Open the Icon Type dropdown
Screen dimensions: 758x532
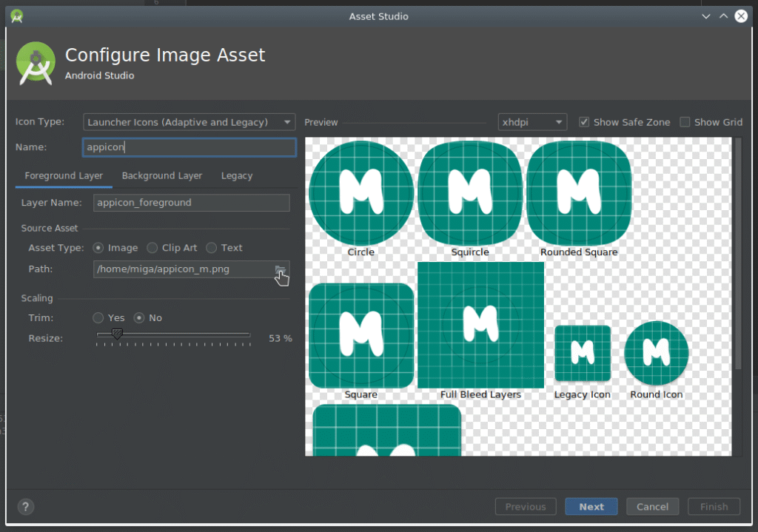tap(189, 122)
